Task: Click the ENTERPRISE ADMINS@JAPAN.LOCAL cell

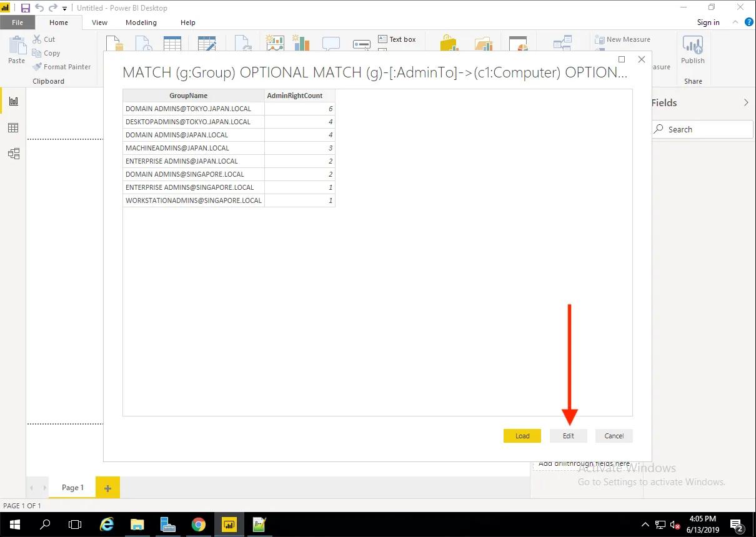Action: coord(194,161)
